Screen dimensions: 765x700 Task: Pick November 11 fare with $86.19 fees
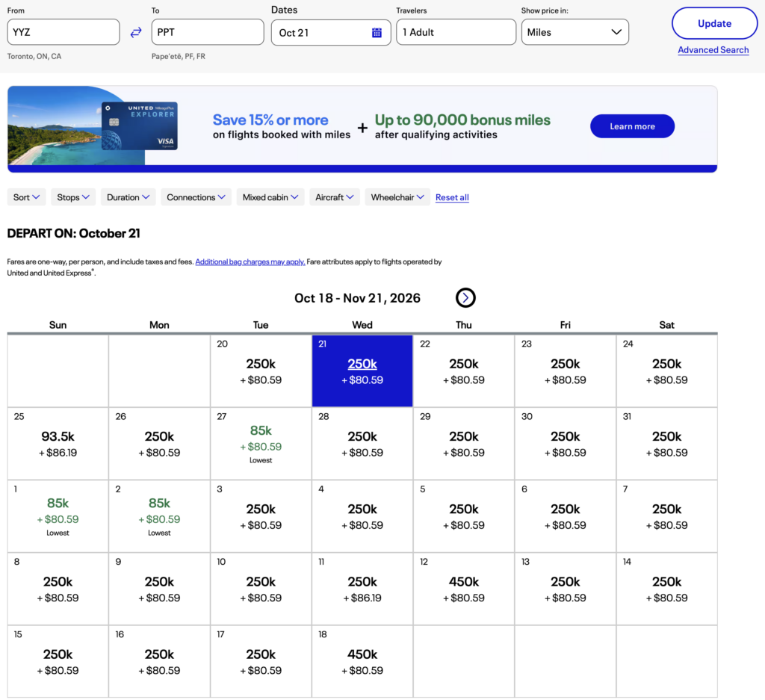[362, 589]
